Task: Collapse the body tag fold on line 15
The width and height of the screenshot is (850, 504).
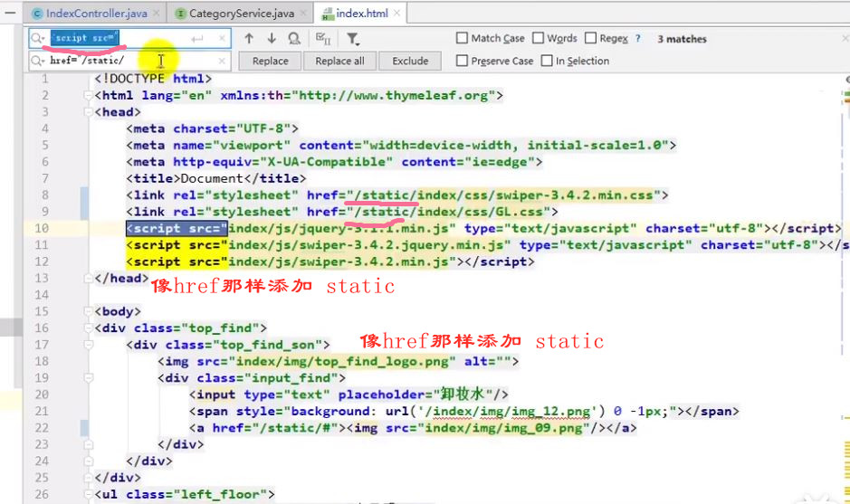Action: coord(89,311)
